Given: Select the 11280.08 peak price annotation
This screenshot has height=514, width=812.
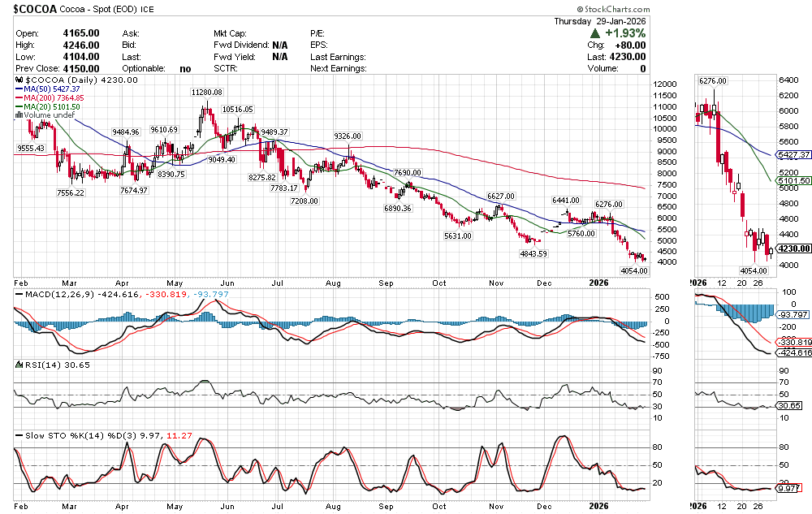Looking at the screenshot, I should click(x=206, y=93).
